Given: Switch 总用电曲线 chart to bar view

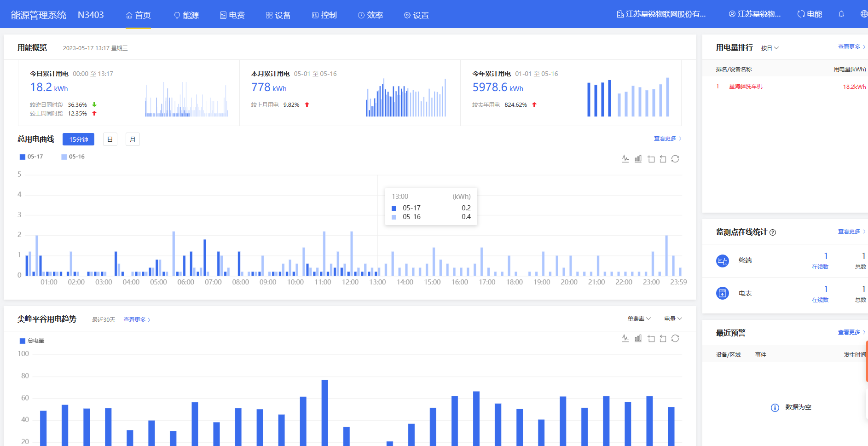Looking at the screenshot, I should (x=638, y=159).
